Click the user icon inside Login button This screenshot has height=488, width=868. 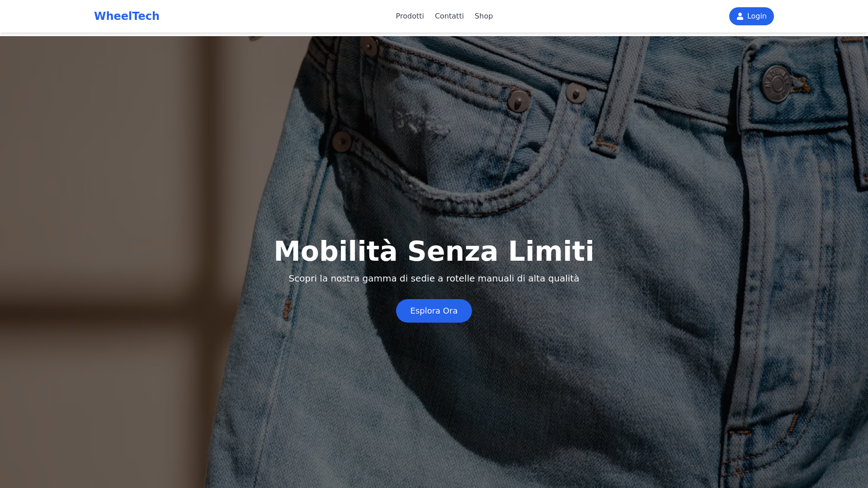click(x=740, y=16)
